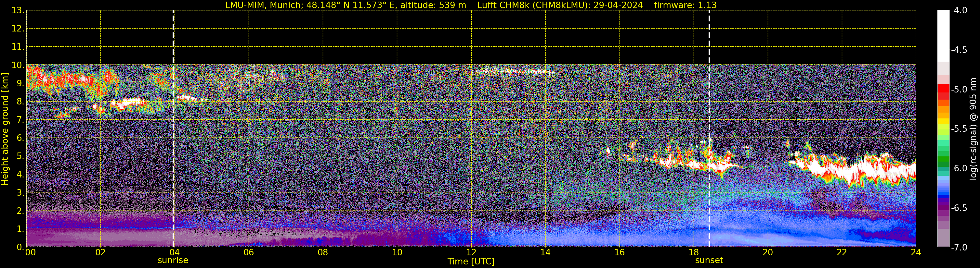Click the '13.' height axis tick label

pyautogui.click(x=18, y=10)
